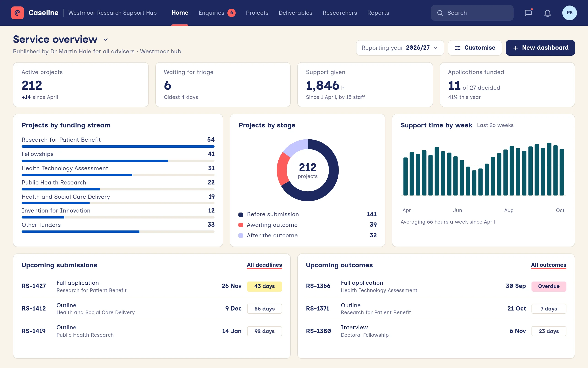Switch to the Projects tab
Image resolution: width=588 pixels, height=368 pixels.
(257, 13)
